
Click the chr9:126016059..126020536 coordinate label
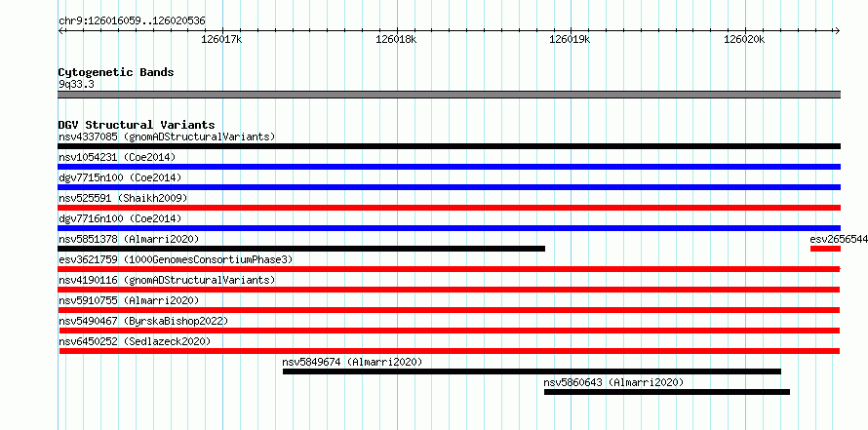tap(132, 21)
